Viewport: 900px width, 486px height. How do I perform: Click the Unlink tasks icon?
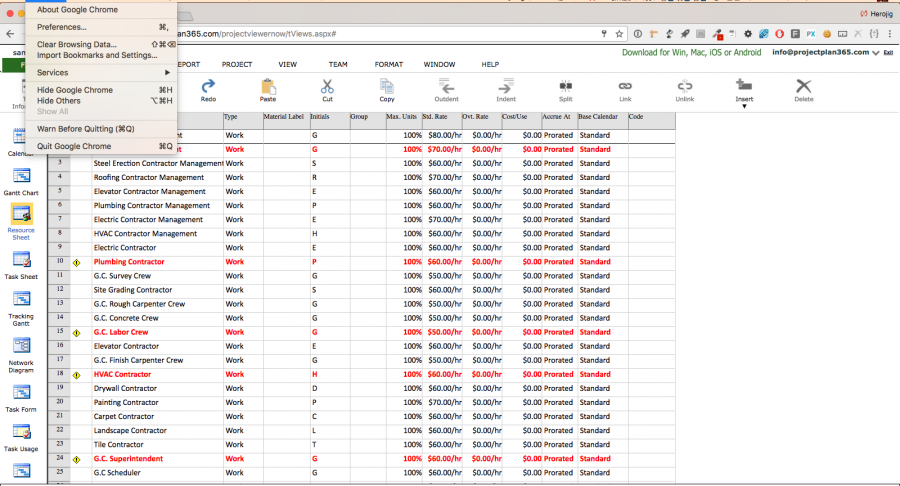click(x=685, y=86)
